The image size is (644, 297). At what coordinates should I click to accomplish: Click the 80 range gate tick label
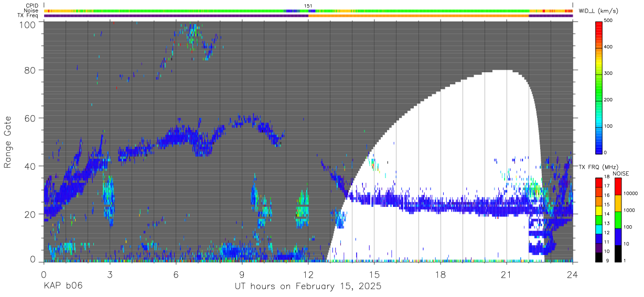click(x=30, y=71)
